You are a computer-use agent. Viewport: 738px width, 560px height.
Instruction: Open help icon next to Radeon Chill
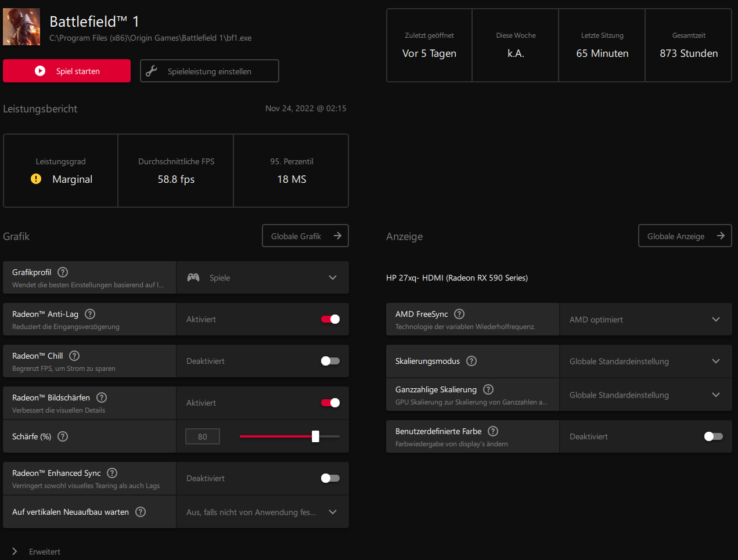(x=74, y=356)
